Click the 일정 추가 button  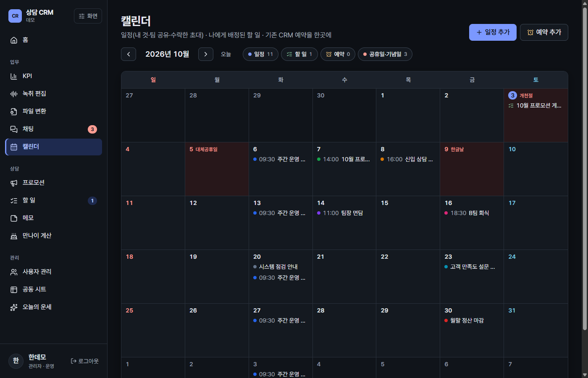pos(493,32)
